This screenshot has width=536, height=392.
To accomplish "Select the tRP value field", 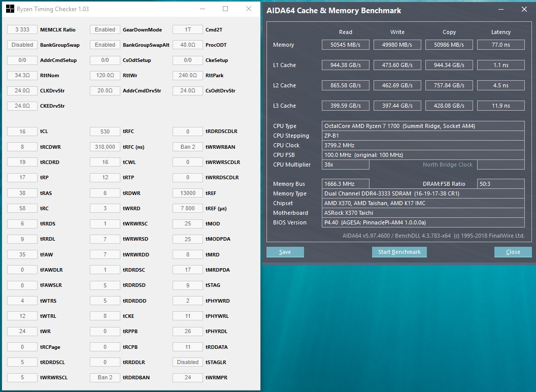I will click(22, 178).
